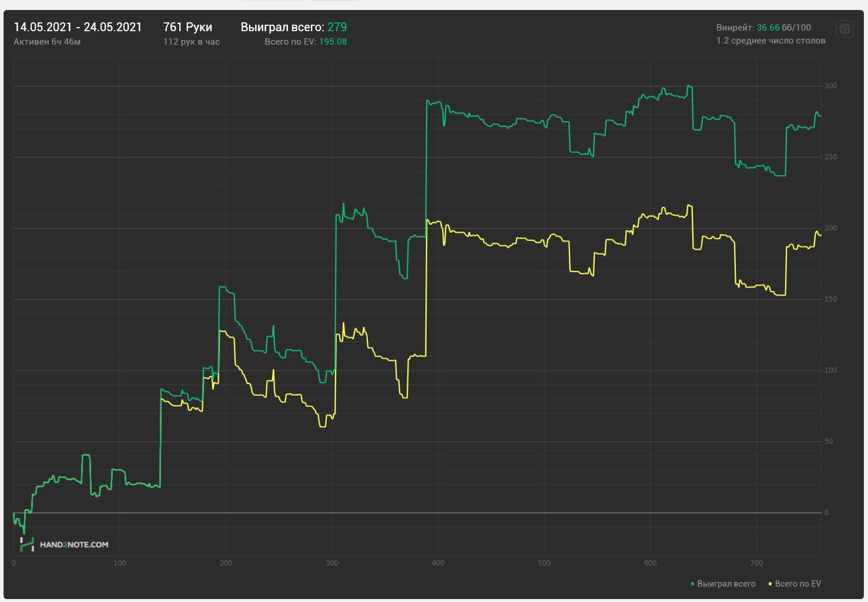Click the '112 рук в час' label
This screenshot has height=602, width=868.
192,42
